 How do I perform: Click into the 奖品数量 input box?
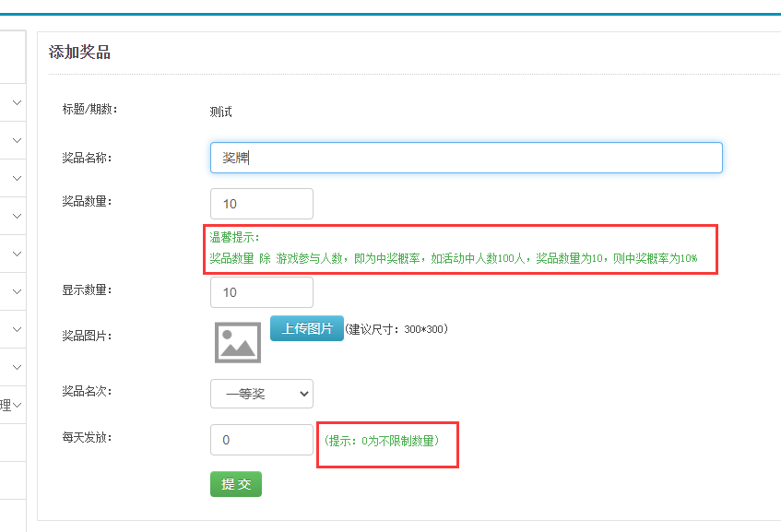[x=262, y=204]
